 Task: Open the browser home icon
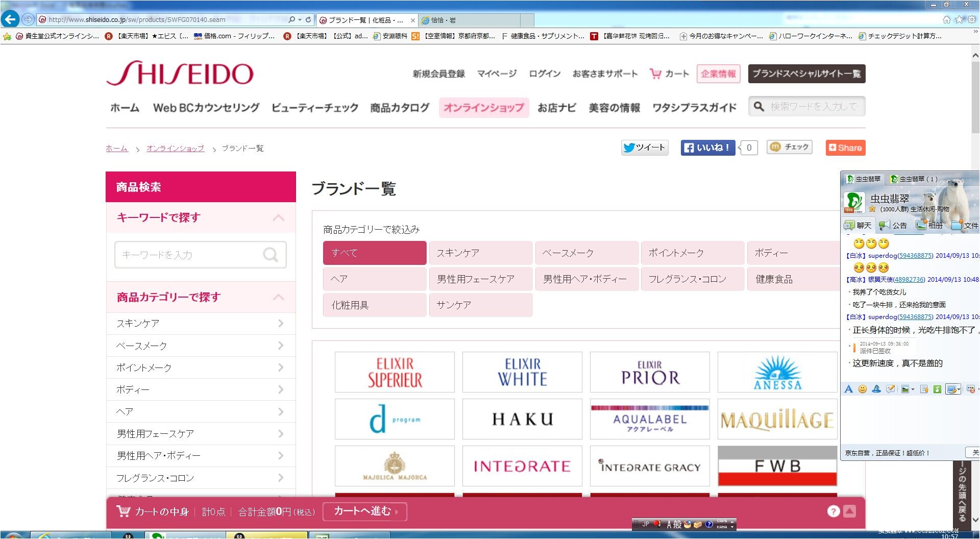[x=946, y=19]
